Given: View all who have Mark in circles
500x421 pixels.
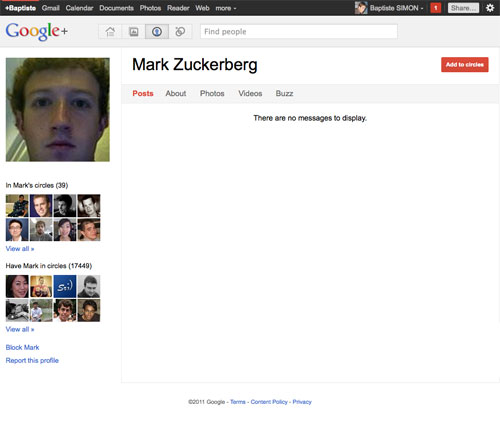Looking at the screenshot, I should 20,329.
